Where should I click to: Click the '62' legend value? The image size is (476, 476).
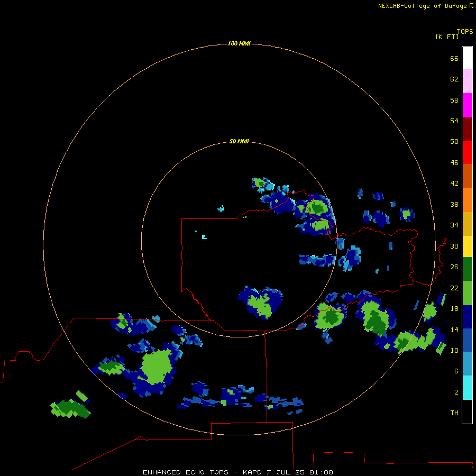click(x=454, y=79)
